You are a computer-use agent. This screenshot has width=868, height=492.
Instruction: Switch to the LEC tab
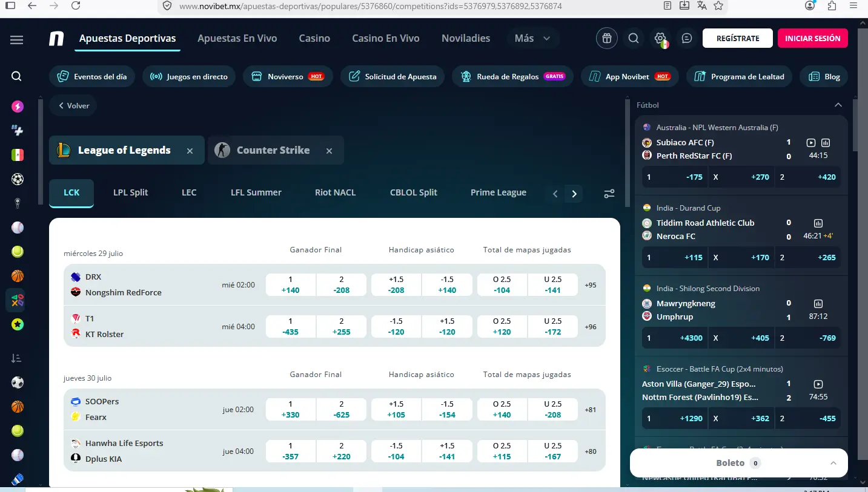point(189,192)
